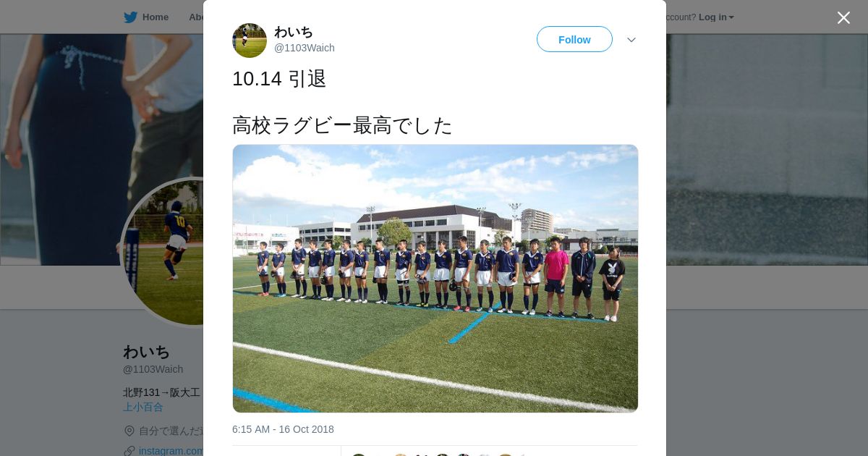Click the large profile picture behind overlay

pos(163,253)
